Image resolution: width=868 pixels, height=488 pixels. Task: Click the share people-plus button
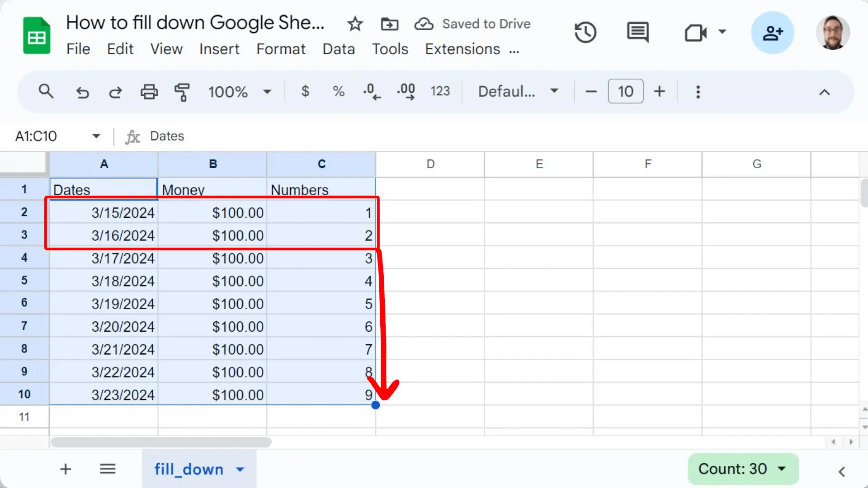point(772,33)
